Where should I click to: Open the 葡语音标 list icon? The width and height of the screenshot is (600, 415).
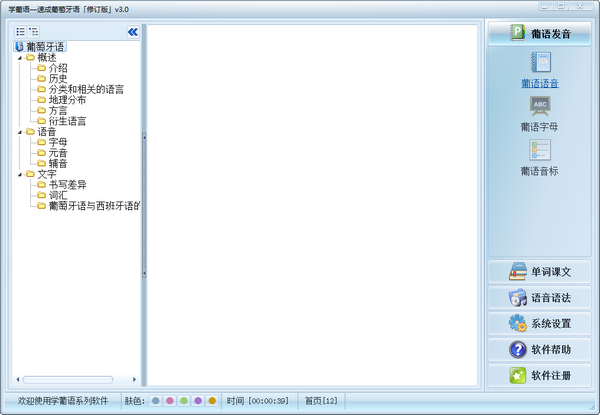tap(540, 150)
